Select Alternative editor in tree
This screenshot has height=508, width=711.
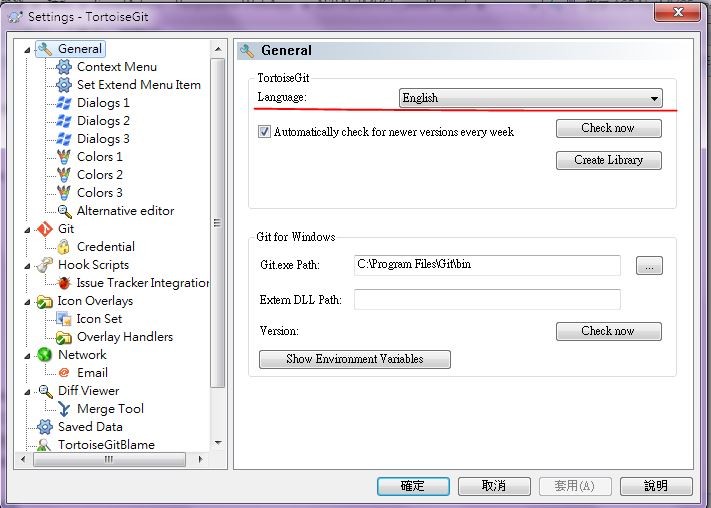tap(126, 211)
